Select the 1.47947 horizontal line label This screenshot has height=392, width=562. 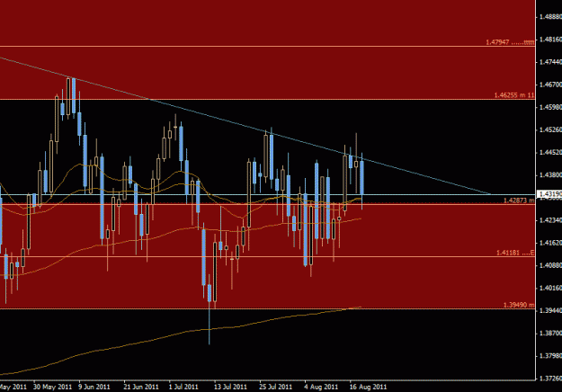click(510, 42)
